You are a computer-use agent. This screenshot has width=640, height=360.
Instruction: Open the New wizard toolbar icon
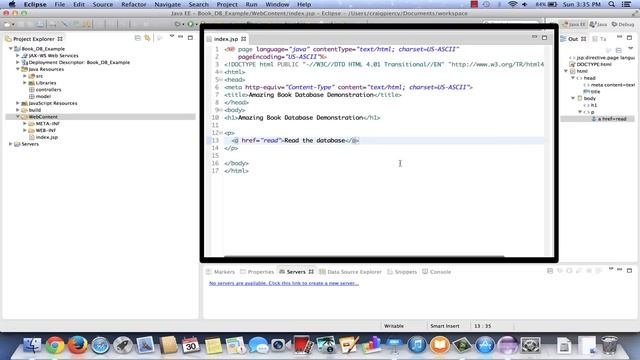tap(7, 24)
